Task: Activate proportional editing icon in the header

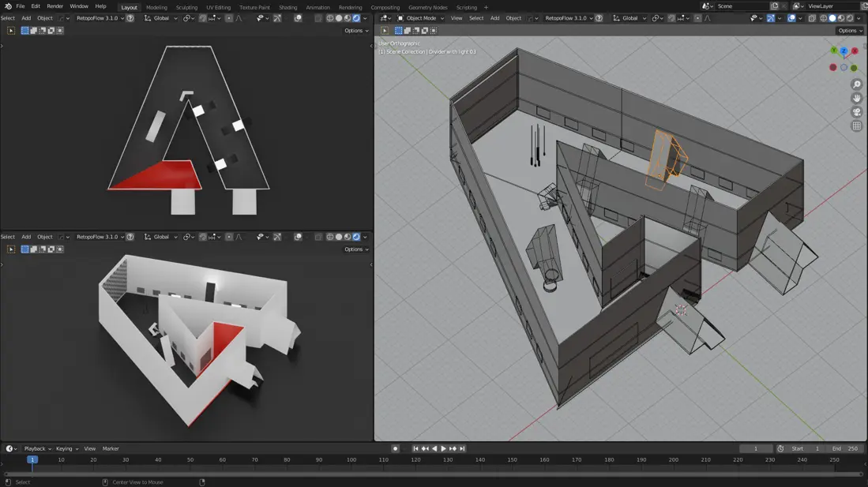Action: 696,17
